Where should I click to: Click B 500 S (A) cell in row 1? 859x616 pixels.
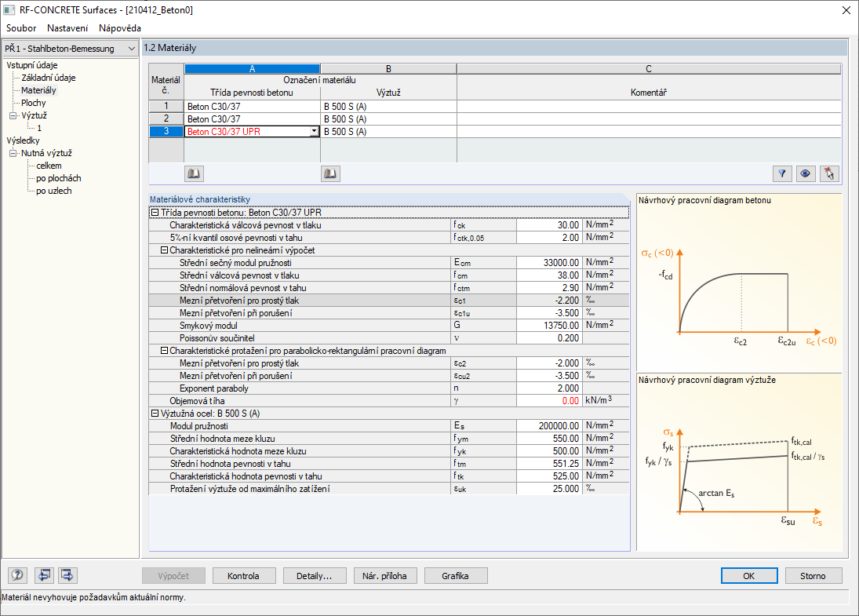click(388, 106)
